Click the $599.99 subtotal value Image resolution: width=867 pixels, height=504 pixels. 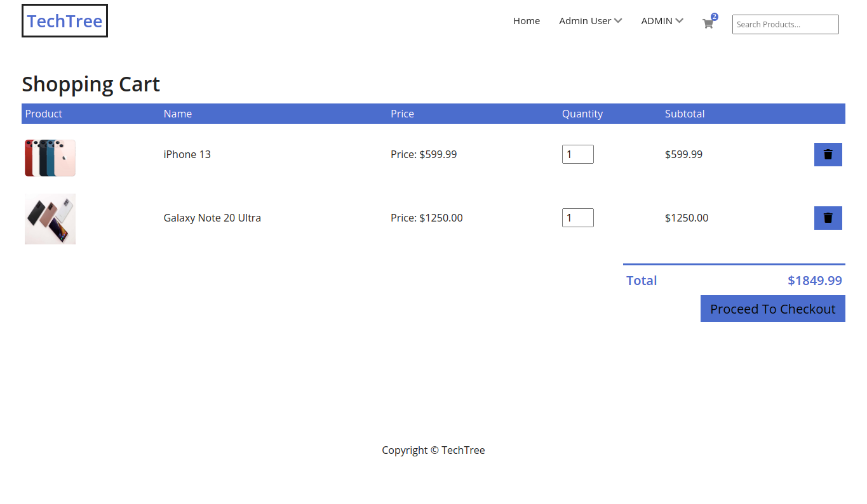pos(683,154)
